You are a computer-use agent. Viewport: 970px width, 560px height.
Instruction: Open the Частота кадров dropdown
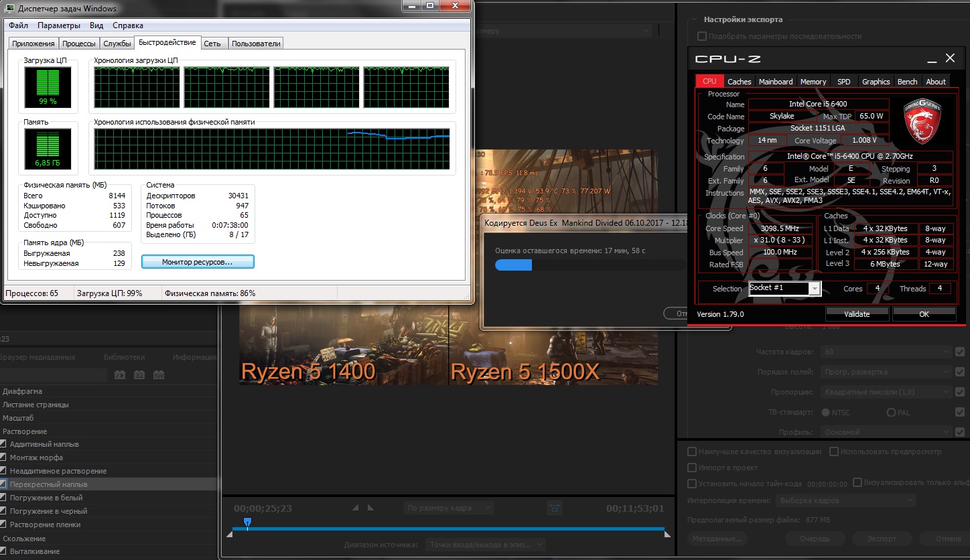886,352
